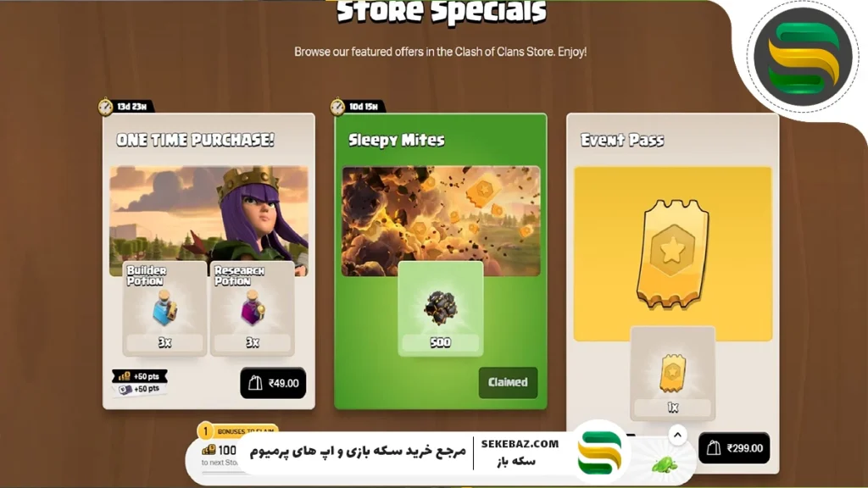Select the 500 ore reward tile
This screenshot has width=868, height=488.
(x=441, y=308)
